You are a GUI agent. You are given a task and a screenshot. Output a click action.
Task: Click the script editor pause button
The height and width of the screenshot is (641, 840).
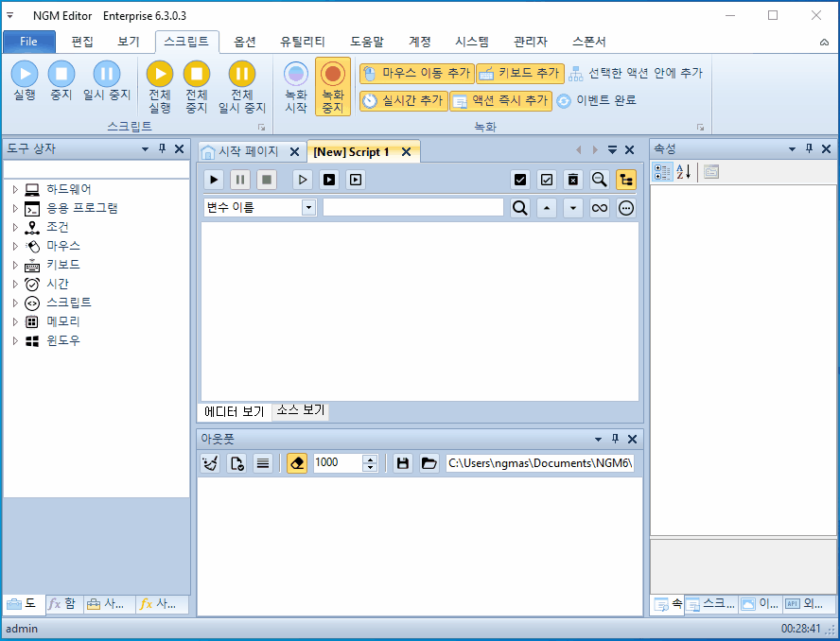click(x=240, y=180)
